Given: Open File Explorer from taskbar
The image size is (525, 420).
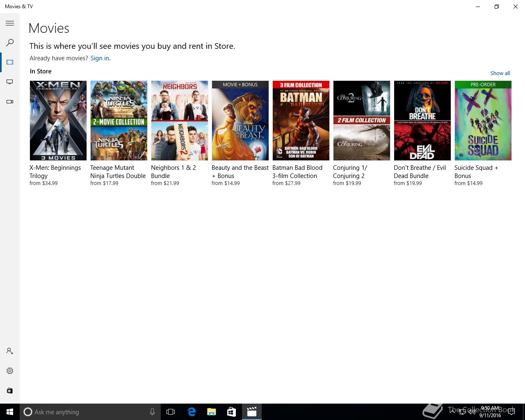Looking at the screenshot, I should 212,412.
